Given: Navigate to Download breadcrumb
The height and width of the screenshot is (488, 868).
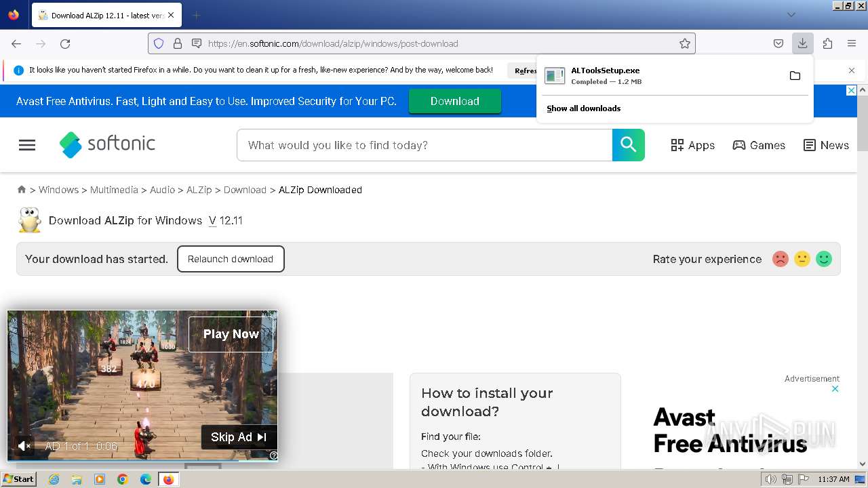Looking at the screenshot, I should [x=245, y=190].
